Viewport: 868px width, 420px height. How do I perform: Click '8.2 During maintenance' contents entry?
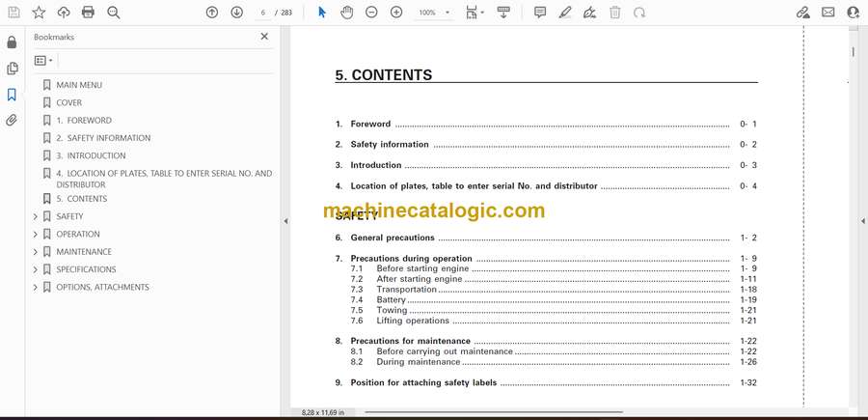(554, 362)
